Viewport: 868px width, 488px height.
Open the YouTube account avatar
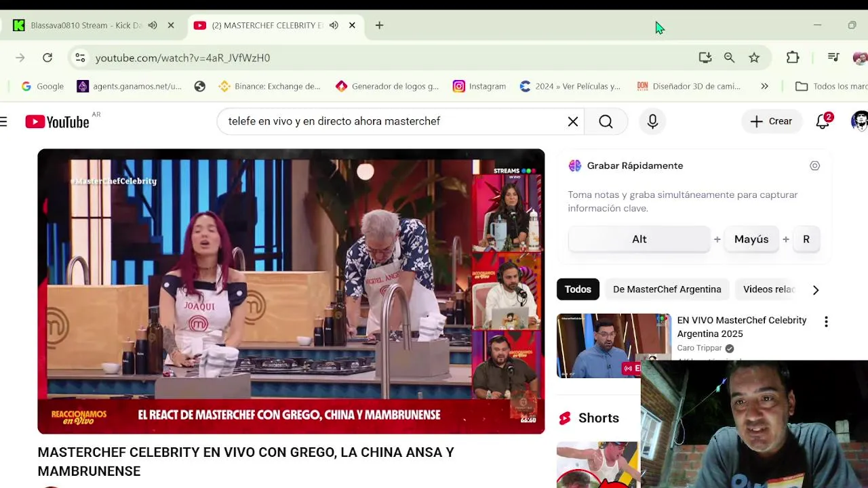point(860,121)
